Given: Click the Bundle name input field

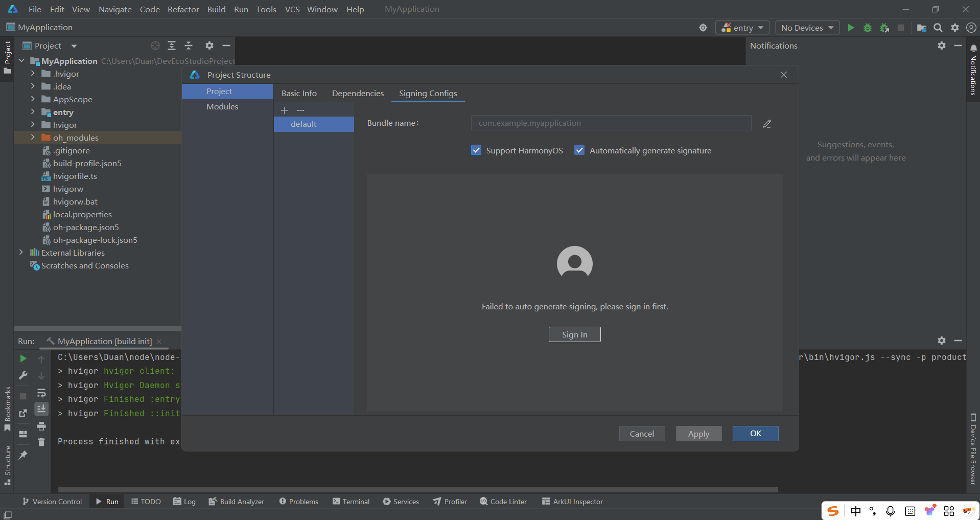Looking at the screenshot, I should [x=611, y=123].
